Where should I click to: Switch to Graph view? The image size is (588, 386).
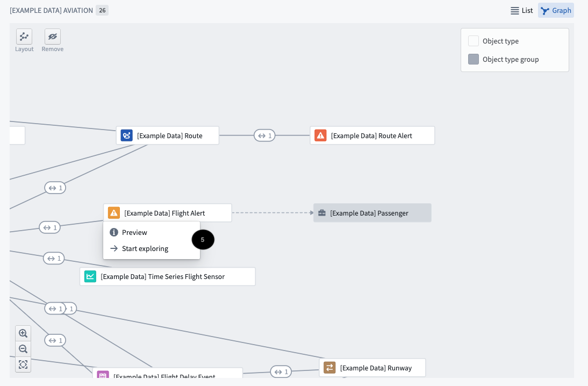[x=556, y=11]
